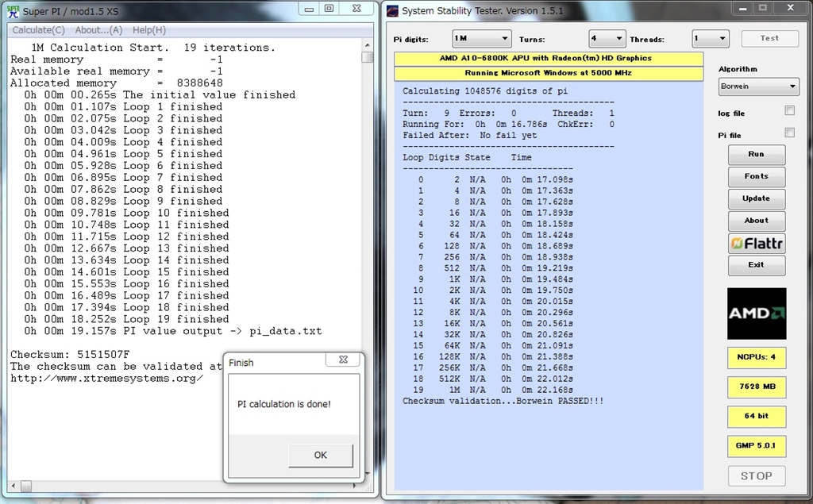Click the Super PI horizontal scroll left arrow
813x504 pixels.
13,487
